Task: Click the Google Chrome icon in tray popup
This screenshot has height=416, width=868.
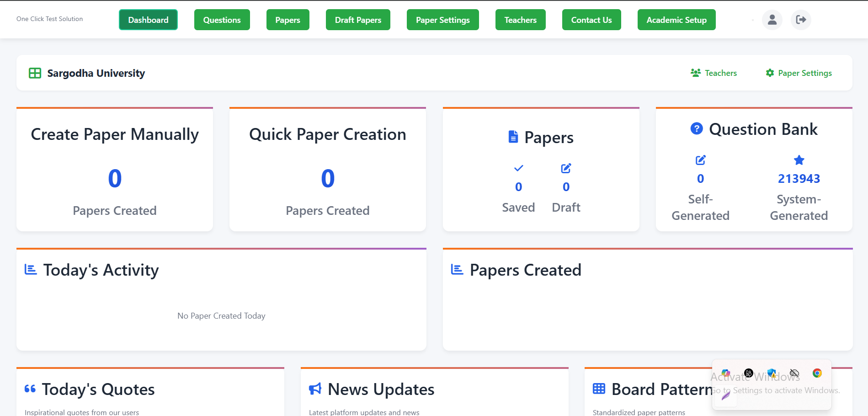Action: pos(817,373)
